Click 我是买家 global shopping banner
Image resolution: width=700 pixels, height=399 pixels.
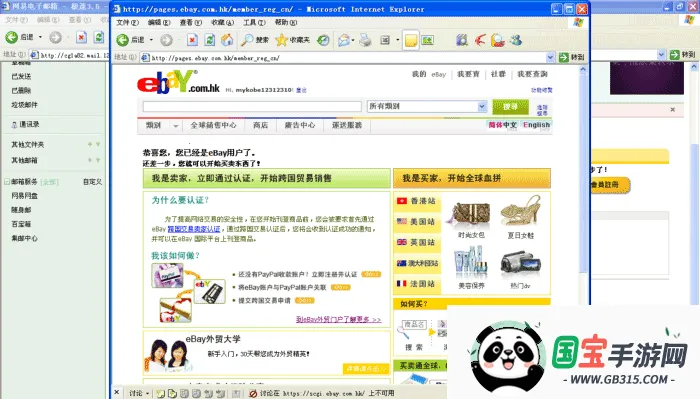tap(472, 178)
